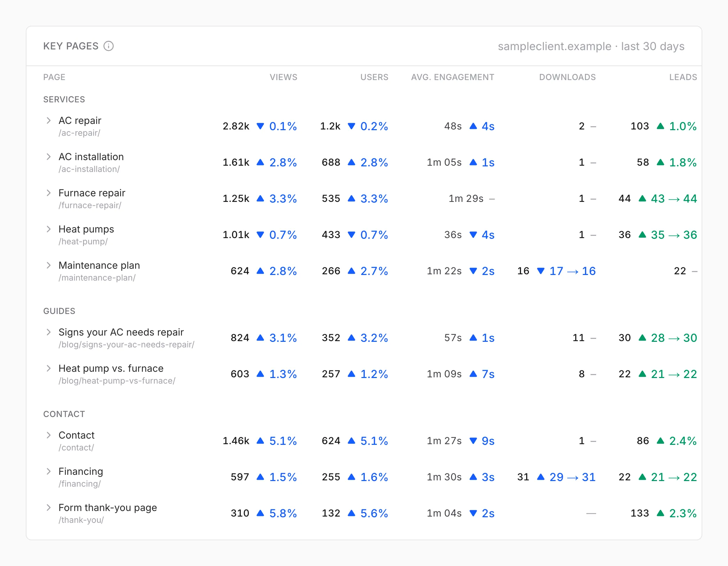Select the 133 leads value for thank-you page

point(640,513)
